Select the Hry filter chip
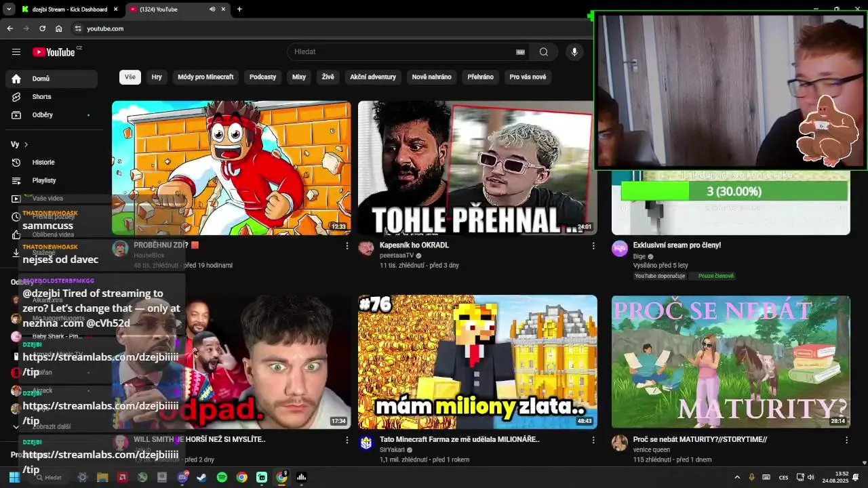868x488 pixels. 157,77
